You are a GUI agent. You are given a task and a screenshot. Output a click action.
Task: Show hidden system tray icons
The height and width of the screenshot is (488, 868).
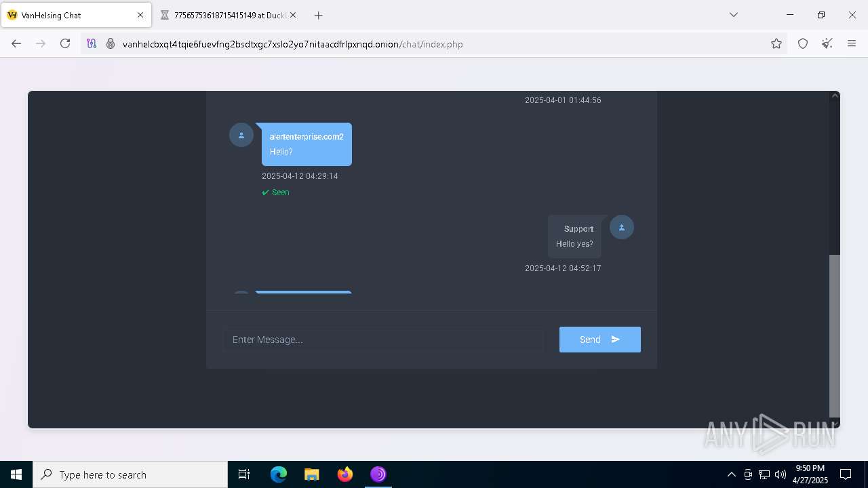click(x=731, y=474)
